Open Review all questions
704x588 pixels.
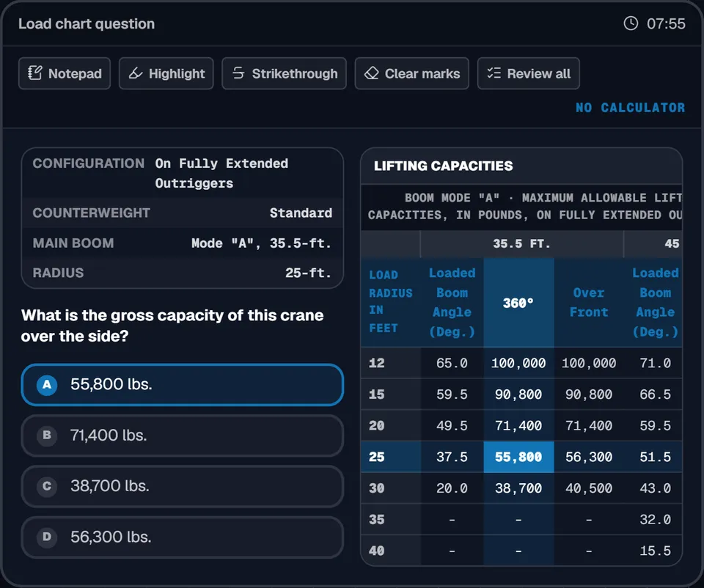529,73
